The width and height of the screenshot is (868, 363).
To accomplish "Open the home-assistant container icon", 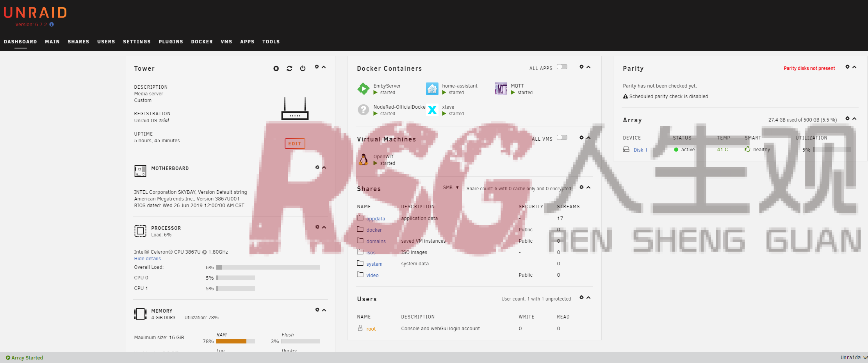I will [432, 89].
